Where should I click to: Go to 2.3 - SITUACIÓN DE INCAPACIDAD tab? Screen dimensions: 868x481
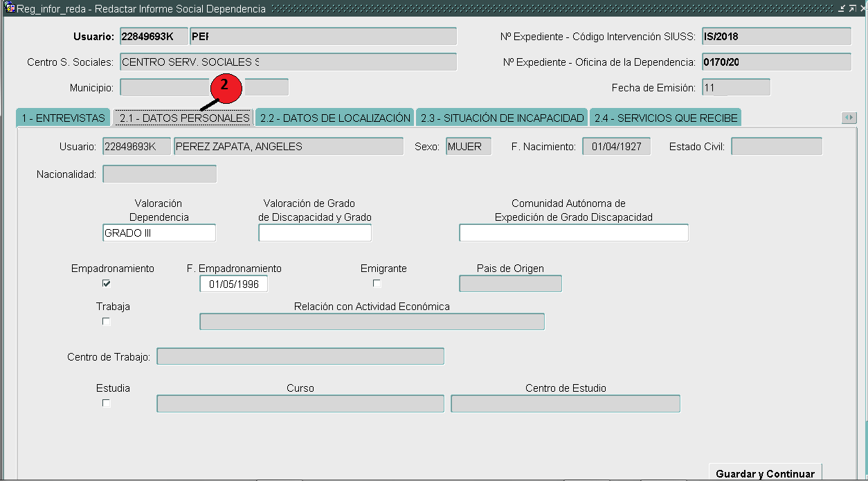(502, 118)
